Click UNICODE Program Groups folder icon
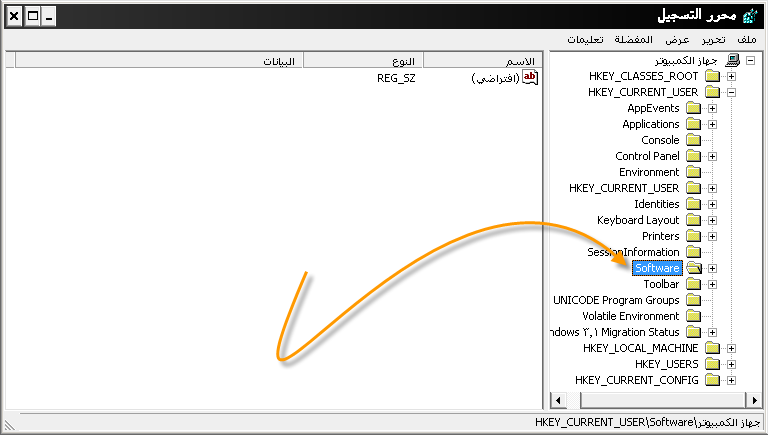This screenshot has height=435, width=768. [x=694, y=300]
